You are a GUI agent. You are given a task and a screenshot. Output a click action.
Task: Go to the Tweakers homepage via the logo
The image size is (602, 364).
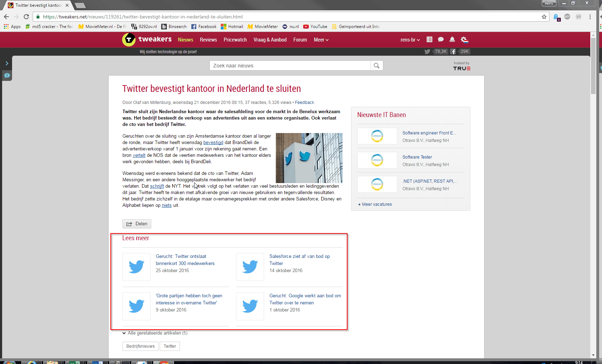point(147,39)
